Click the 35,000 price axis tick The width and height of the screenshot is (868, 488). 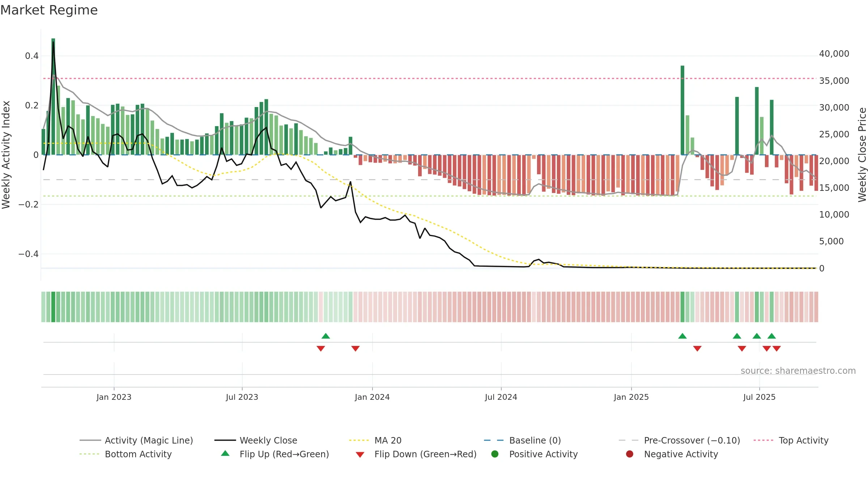834,81
